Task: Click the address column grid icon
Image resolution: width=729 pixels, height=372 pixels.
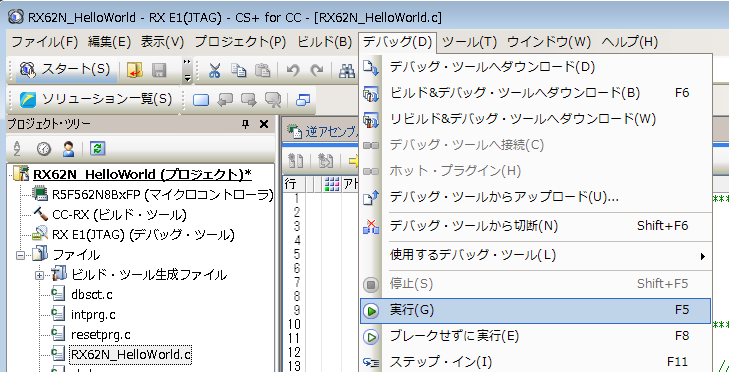Action: 332,184
